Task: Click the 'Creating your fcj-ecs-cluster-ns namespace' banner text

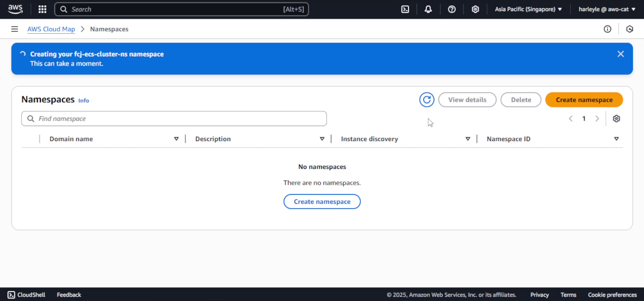Action: 97,54
